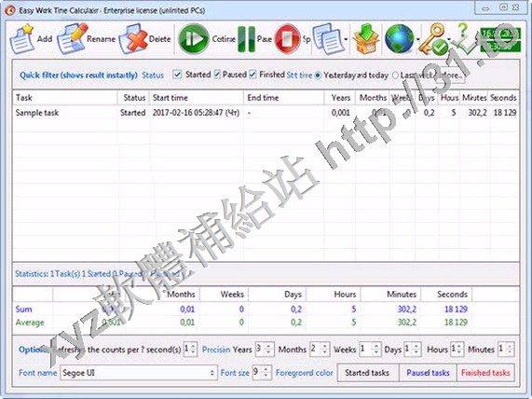Select the Sample task row
The height and width of the screenshot is (399, 532).
click(266, 113)
